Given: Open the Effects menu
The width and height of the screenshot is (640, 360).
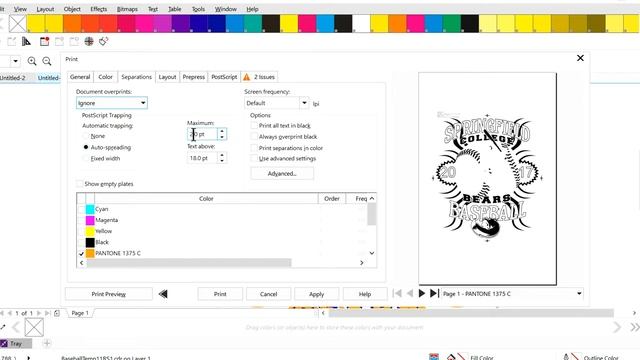Looking at the screenshot, I should 98,9.
